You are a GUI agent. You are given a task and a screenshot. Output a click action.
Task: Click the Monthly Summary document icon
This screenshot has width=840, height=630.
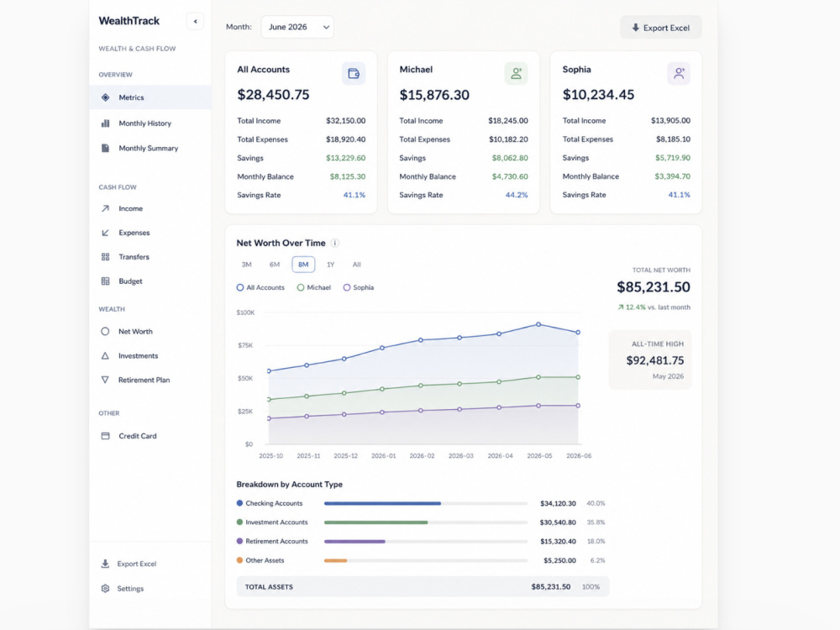click(x=106, y=148)
